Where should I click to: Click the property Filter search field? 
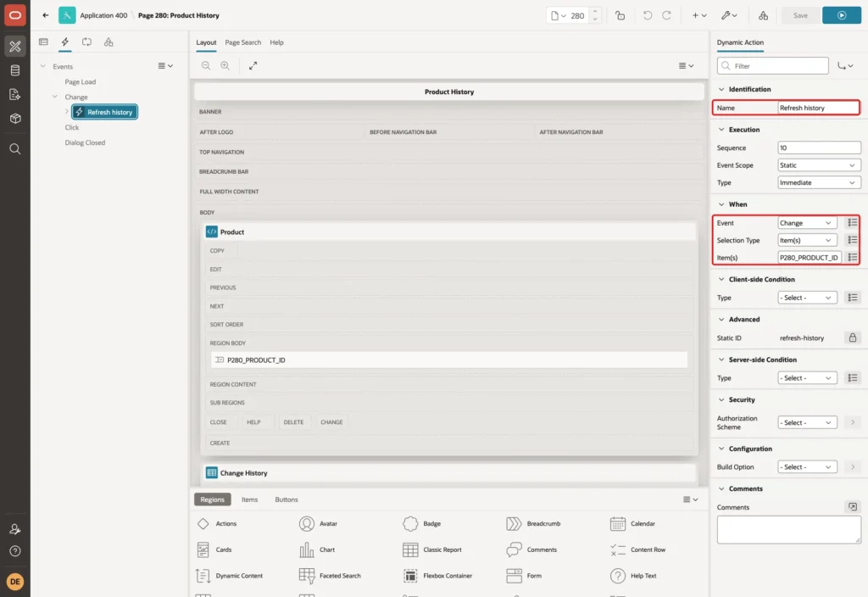(x=773, y=66)
